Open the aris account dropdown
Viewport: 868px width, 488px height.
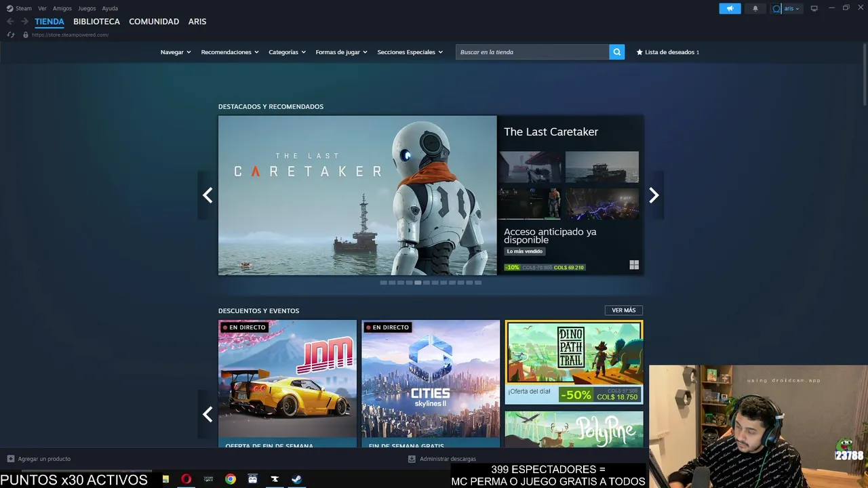[x=792, y=9]
